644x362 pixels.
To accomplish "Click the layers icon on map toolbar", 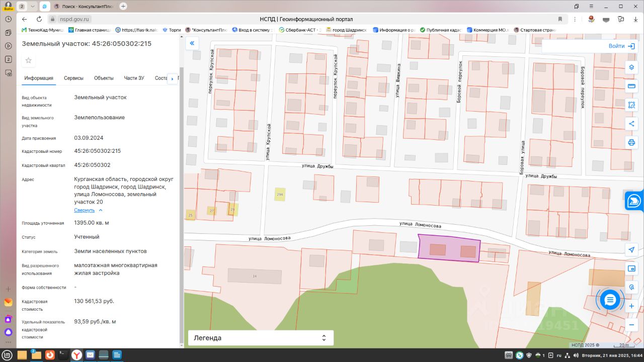I will click(x=631, y=68).
